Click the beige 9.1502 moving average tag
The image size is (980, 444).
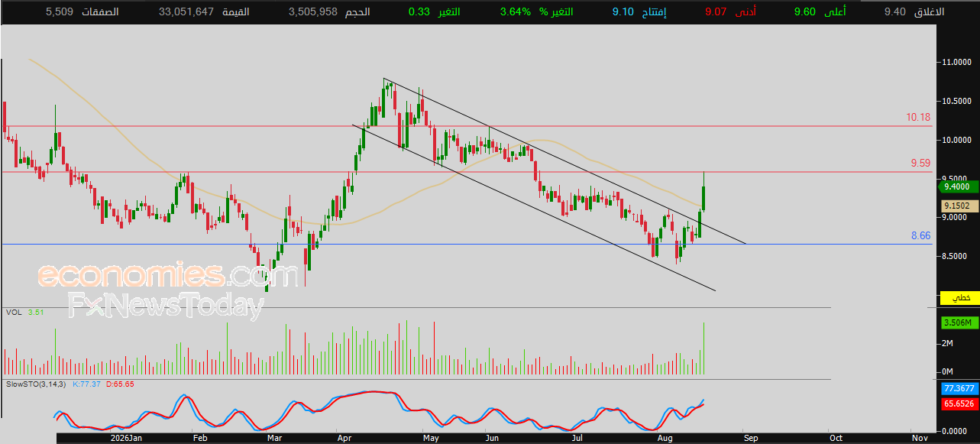[x=956, y=206]
